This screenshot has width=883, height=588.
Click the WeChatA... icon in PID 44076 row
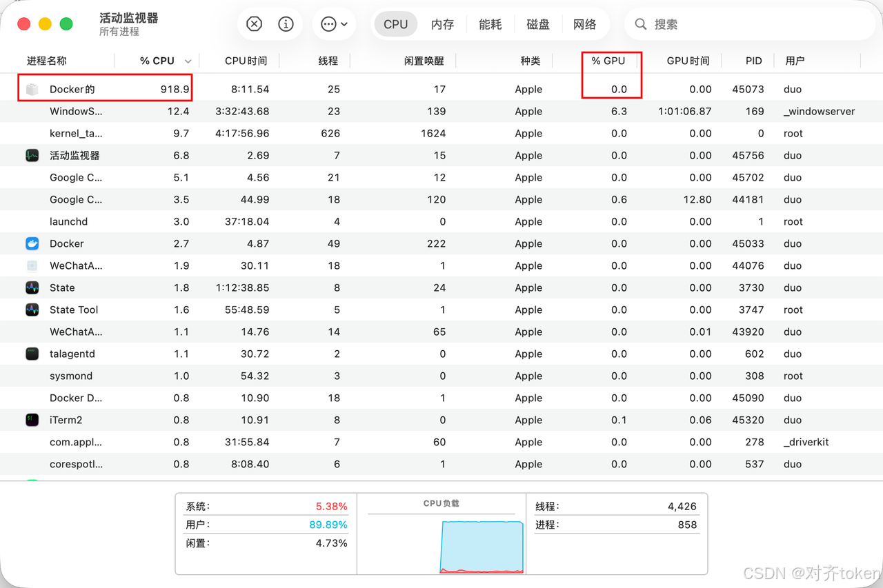point(32,265)
